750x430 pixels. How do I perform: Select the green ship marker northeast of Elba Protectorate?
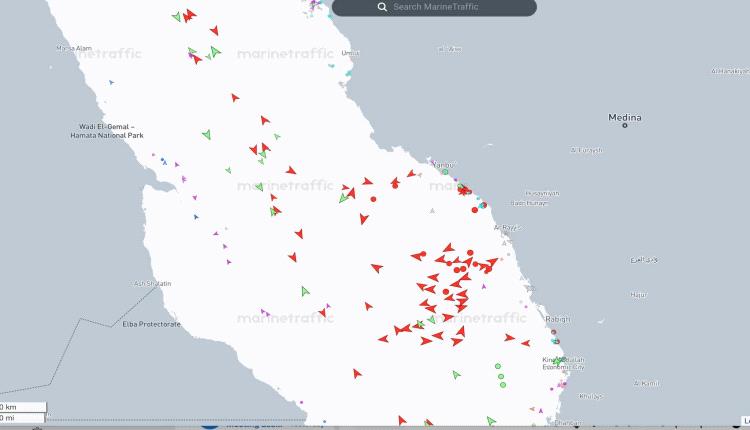(x=306, y=292)
